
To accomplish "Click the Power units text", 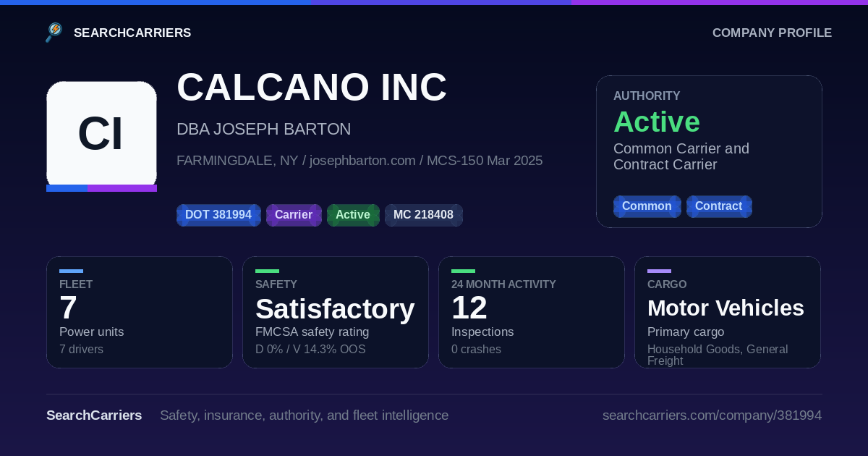I will tap(91, 332).
